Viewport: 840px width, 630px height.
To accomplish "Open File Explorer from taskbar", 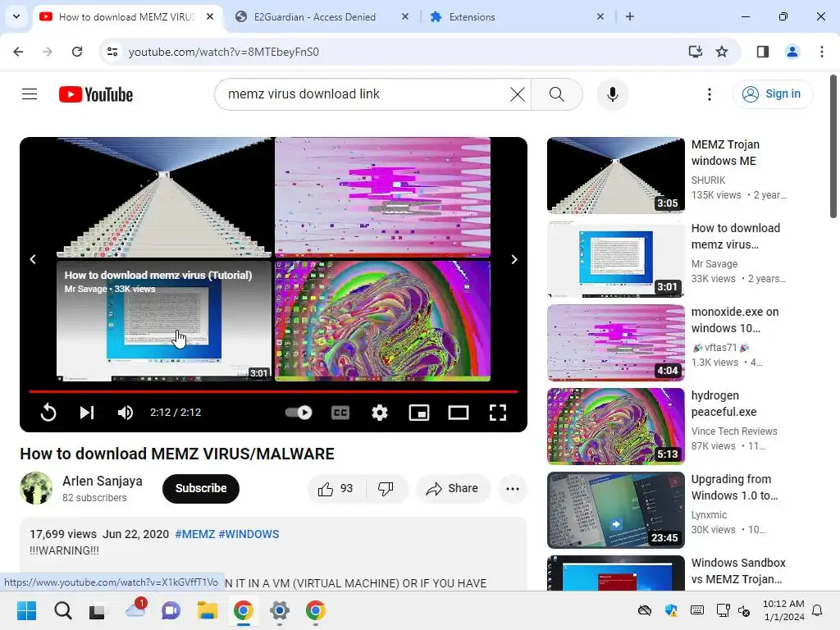I will [207, 610].
